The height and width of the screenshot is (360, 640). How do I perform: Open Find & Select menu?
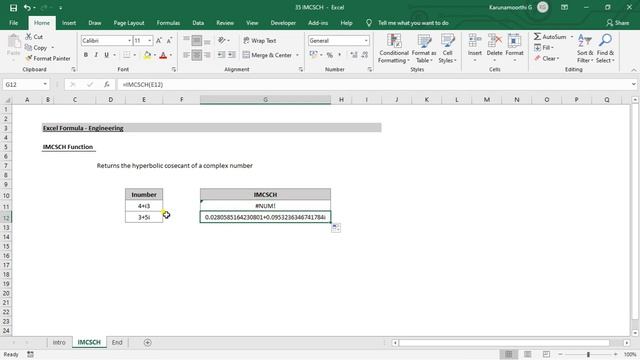605,49
